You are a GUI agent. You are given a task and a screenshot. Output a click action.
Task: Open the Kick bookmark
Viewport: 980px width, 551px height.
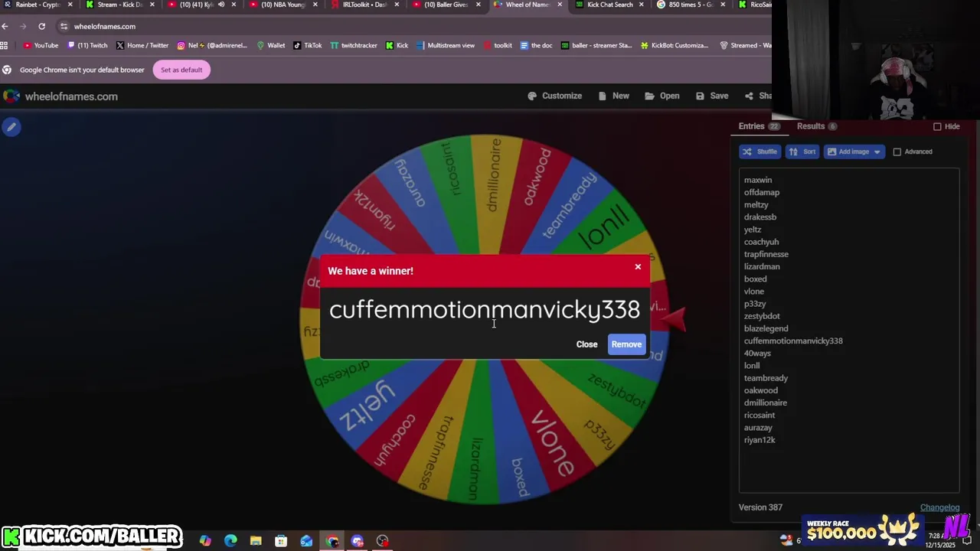click(x=397, y=45)
